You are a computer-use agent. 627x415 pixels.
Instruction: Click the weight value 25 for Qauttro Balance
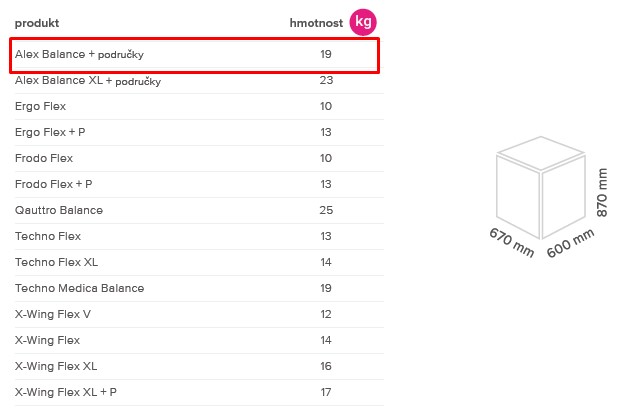click(326, 210)
